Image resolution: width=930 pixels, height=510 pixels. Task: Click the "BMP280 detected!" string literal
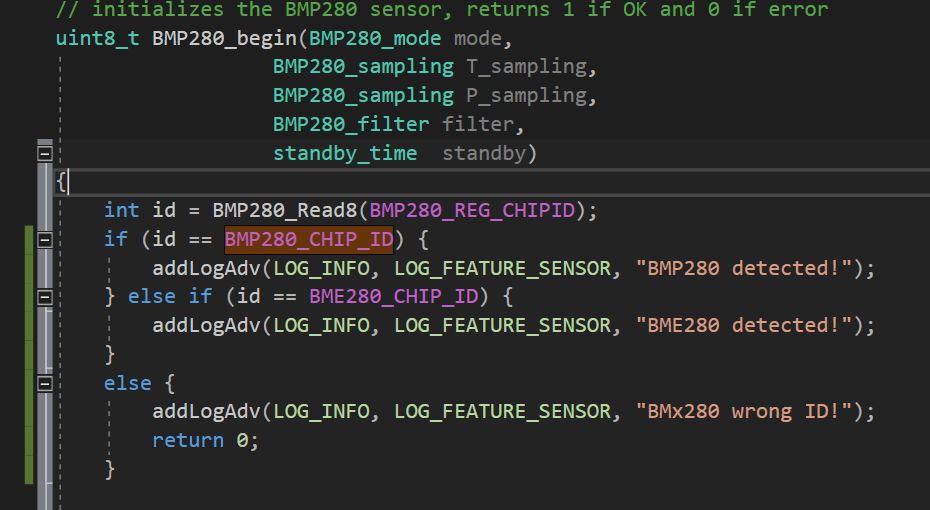point(744,268)
